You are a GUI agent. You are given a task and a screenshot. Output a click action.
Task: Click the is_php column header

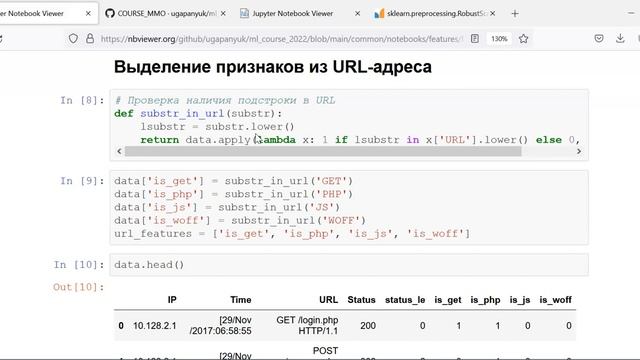[x=485, y=300]
